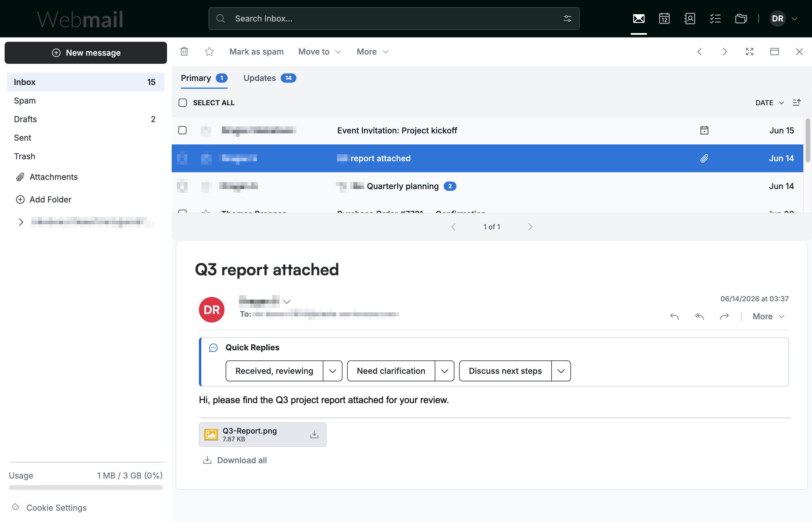Open the Quarterly planning email
This screenshot has height=522, width=812.
coord(487,186)
